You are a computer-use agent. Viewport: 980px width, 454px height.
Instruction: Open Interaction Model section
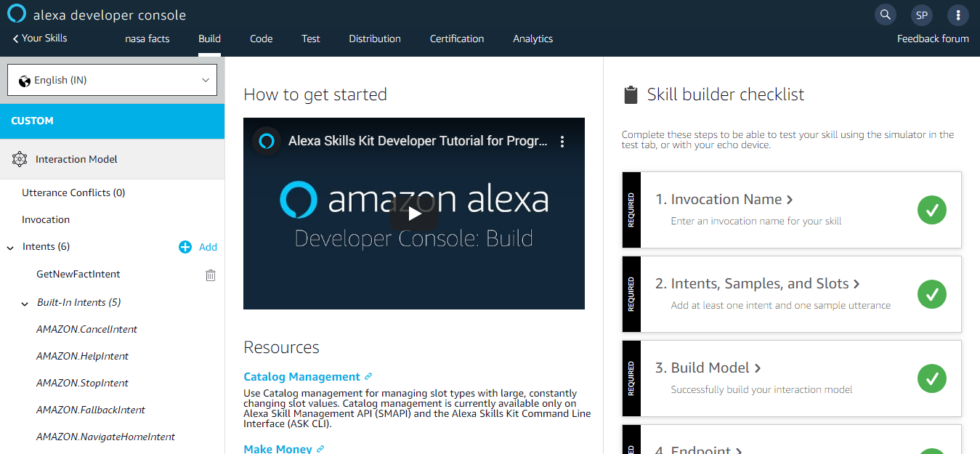[112, 159]
